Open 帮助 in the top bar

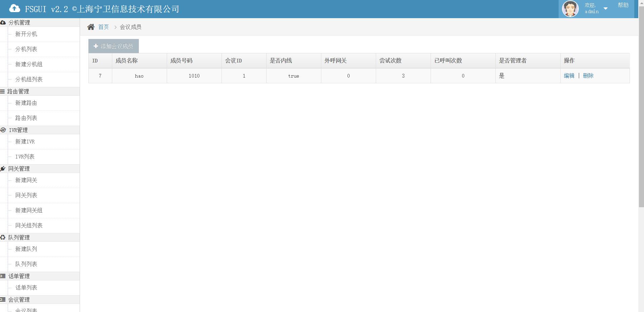click(623, 5)
